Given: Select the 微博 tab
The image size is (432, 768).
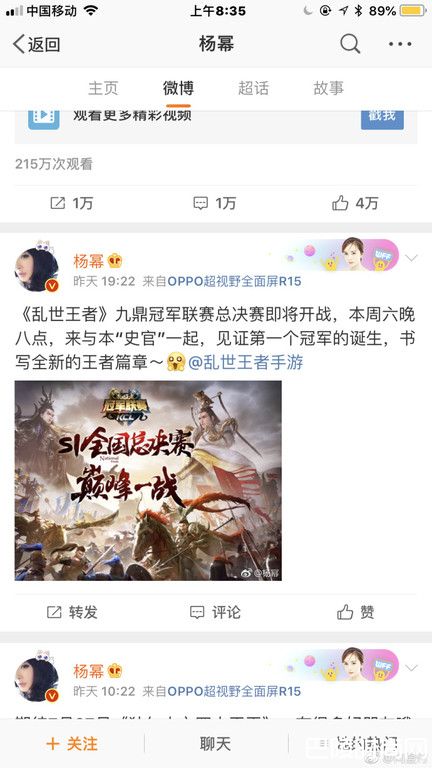Looking at the screenshot, I should tap(178, 88).
